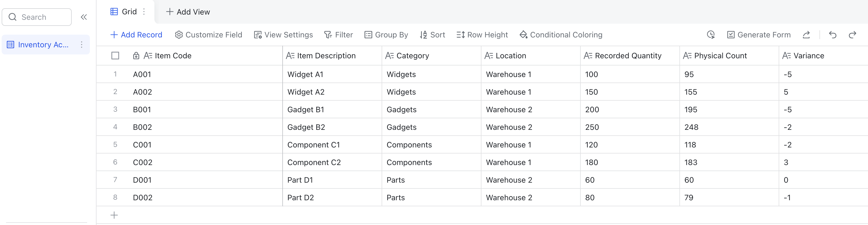Select the Grid view tab

(124, 12)
